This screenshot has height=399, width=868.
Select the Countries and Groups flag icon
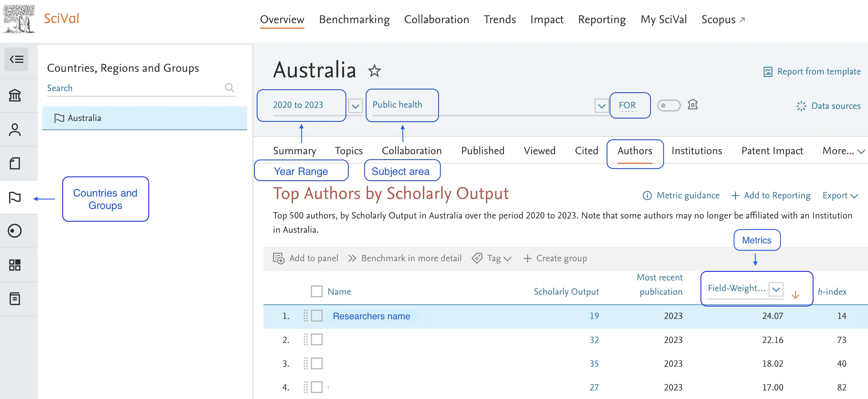[x=15, y=197]
